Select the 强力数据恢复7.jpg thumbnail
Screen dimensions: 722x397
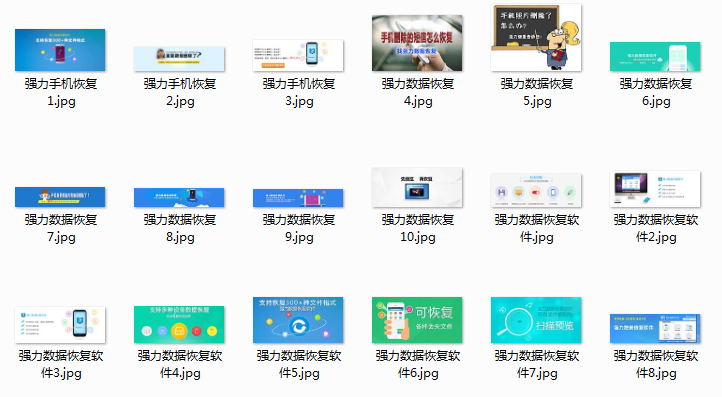click(60, 197)
